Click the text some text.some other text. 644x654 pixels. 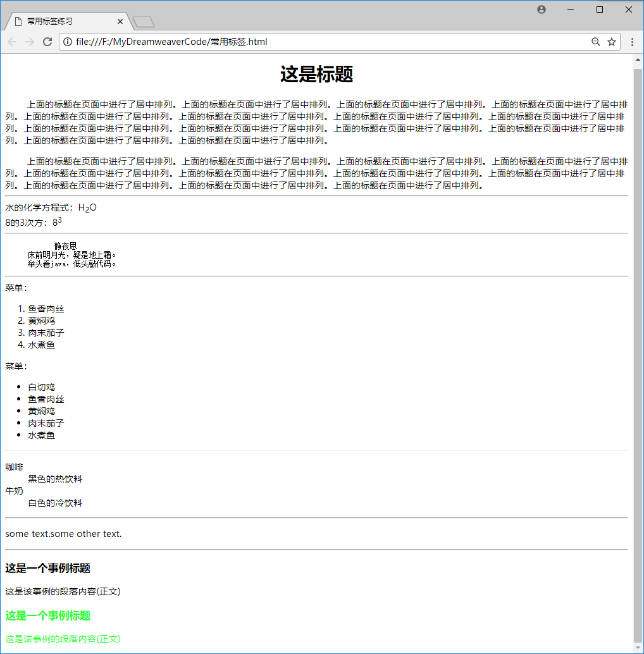tap(63, 534)
